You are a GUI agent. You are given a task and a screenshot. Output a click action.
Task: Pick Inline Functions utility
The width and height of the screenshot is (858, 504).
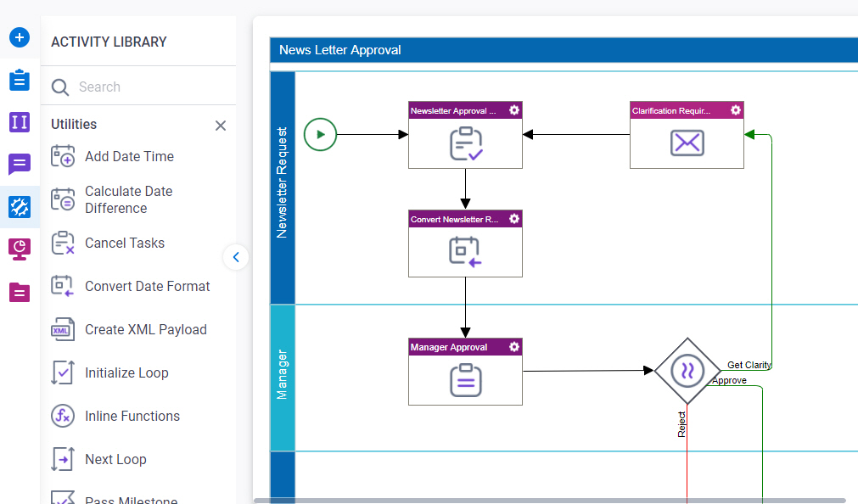[x=130, y=416]
